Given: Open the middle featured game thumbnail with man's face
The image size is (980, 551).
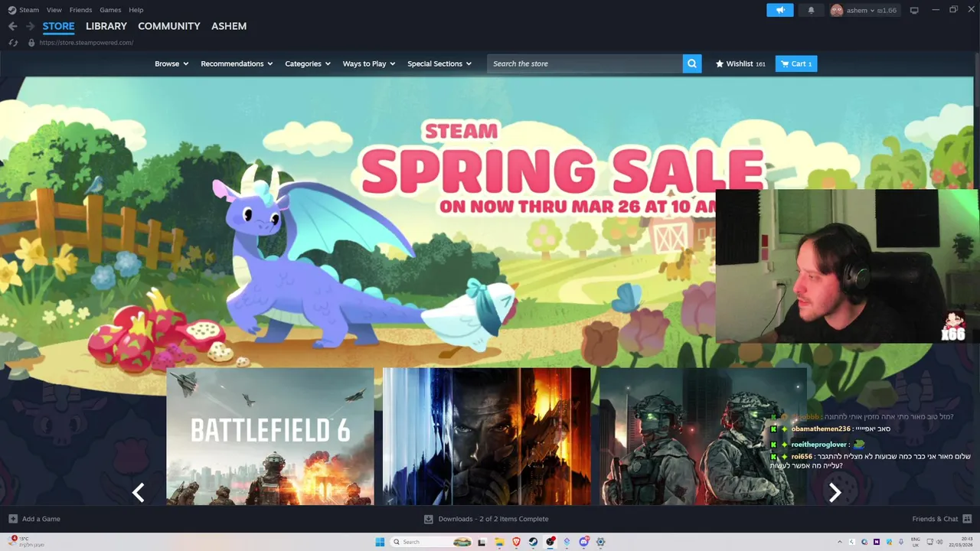Looking at the screenshot, I should point(487,436).
